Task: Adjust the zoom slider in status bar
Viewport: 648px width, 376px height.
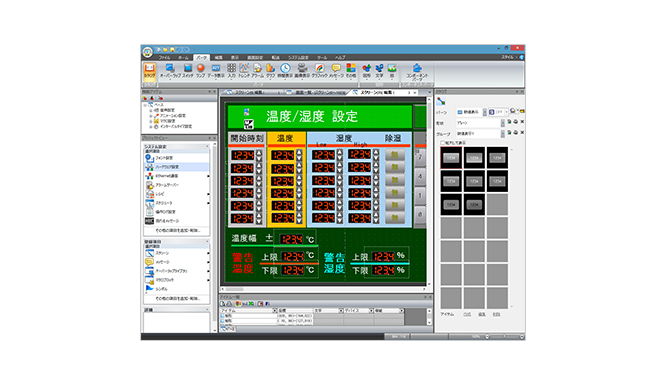Action: 504,337
